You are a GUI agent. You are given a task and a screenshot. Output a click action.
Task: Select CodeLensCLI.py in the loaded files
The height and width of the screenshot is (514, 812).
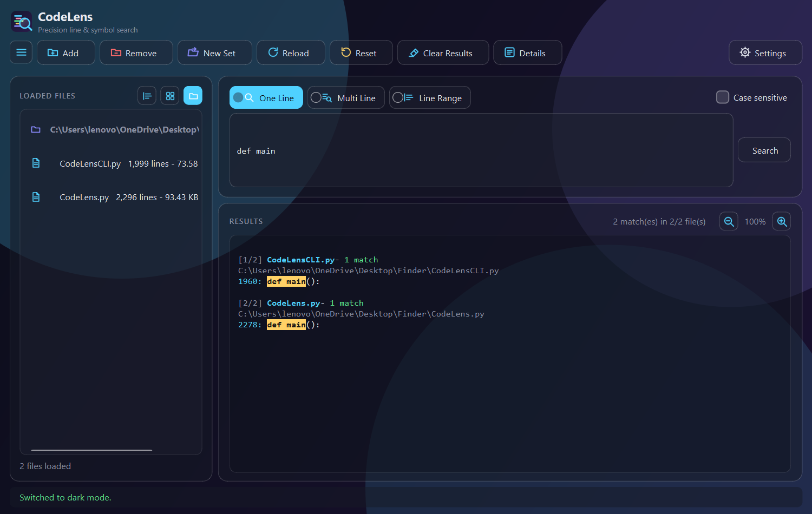click(x=111, y=163)
